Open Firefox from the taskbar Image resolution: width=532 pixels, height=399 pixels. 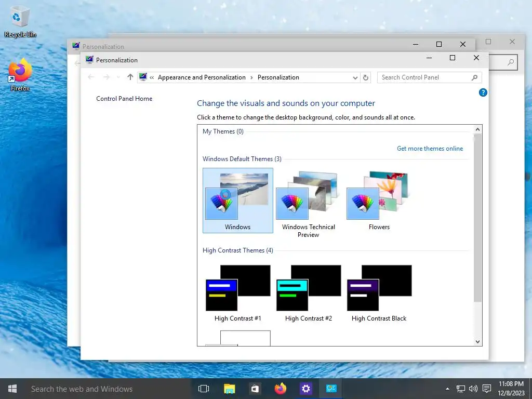coord(280,389)
